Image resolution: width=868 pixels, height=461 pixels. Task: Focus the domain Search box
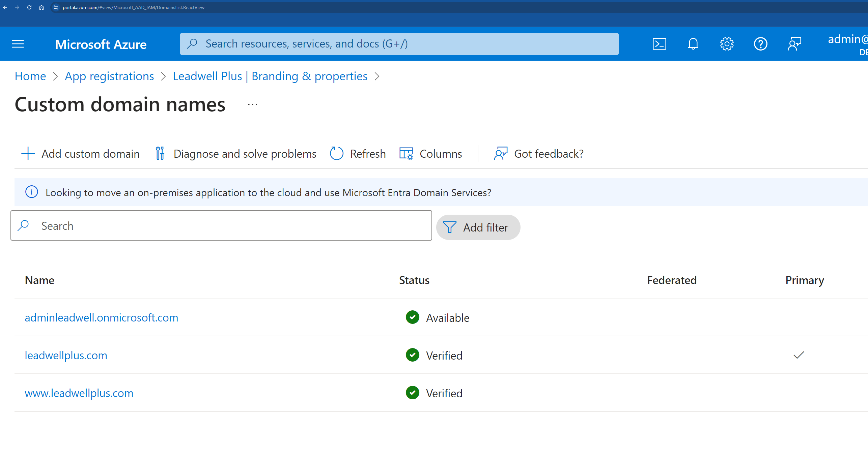tap(221, 225)
